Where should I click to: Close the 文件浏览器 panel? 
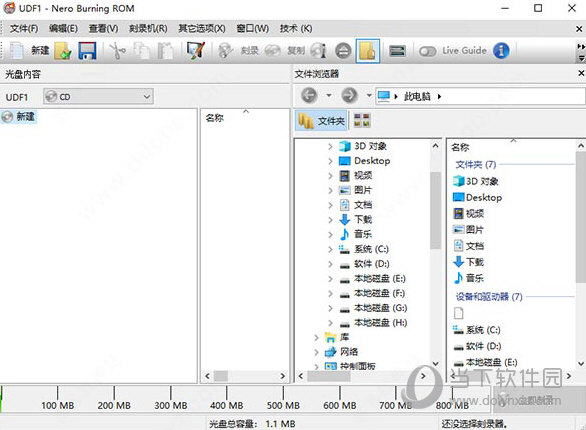click(x=581, y=74)
